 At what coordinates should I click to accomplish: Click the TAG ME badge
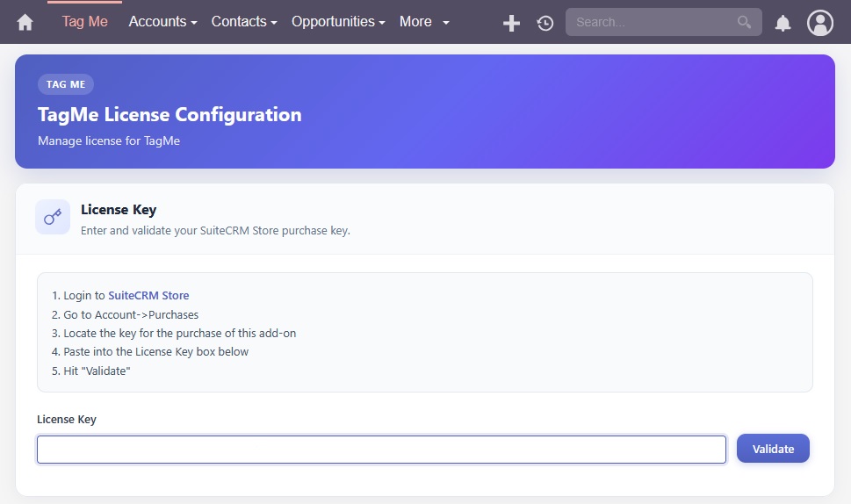(66, 84)
